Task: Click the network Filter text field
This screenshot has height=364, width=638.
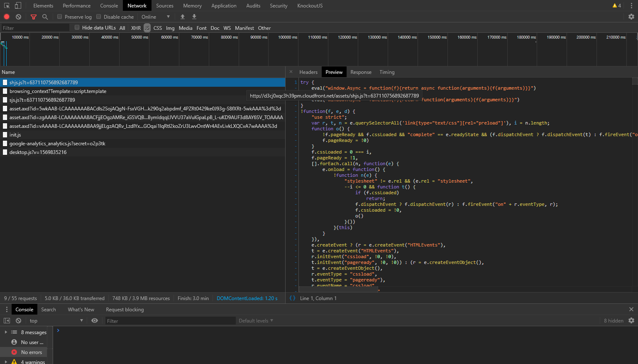Action: click(x=35, y=28)
